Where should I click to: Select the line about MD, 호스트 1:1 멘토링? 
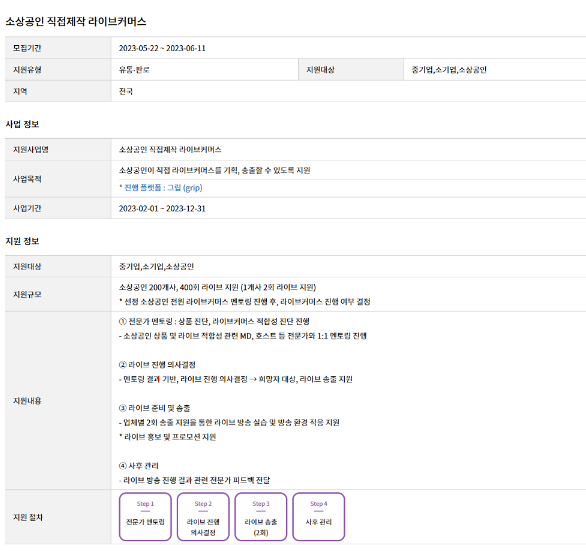[x=243, y=336]
